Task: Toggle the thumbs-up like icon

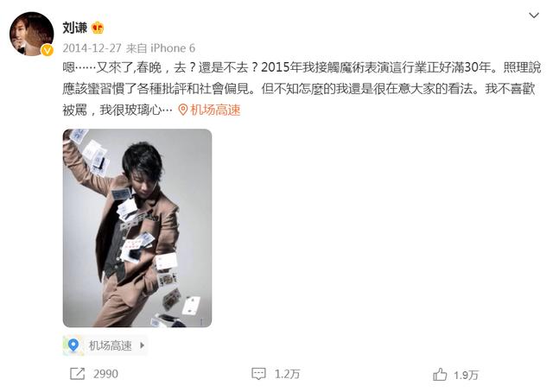Action: (440, 375)
